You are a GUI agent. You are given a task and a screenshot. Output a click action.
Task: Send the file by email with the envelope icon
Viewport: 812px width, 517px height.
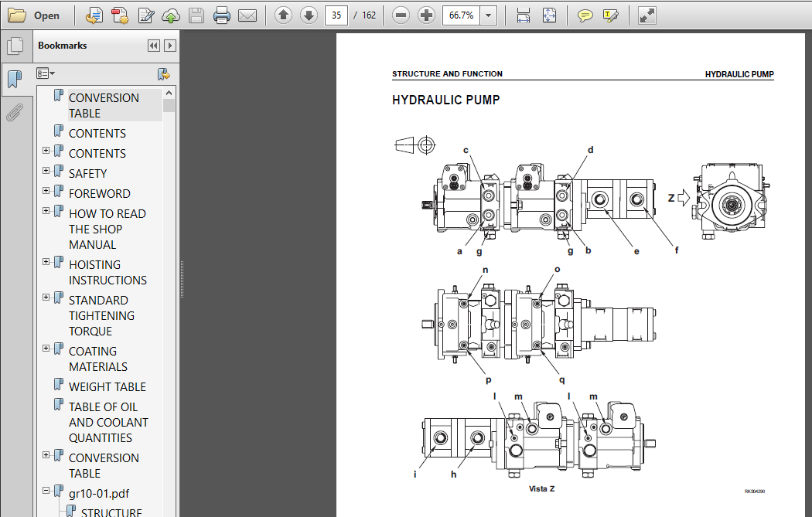[247, 15]
